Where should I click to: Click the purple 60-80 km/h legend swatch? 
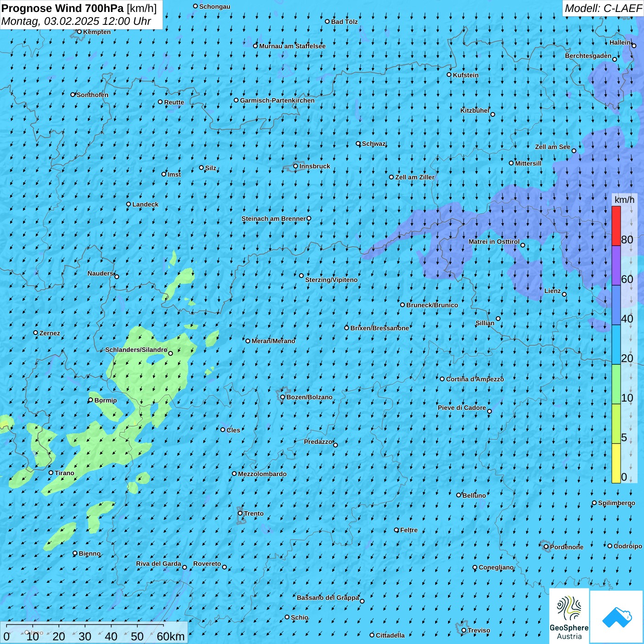tap(616, 265)
